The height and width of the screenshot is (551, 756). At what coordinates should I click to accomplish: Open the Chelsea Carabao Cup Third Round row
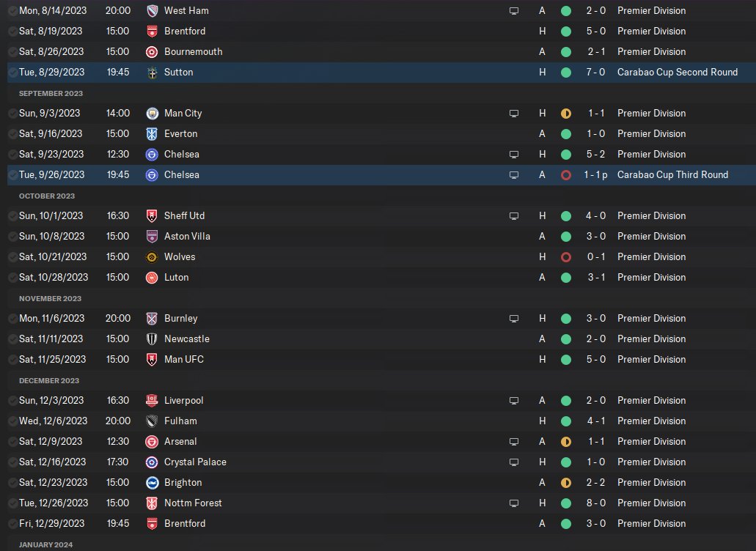[x=381, y=175]
